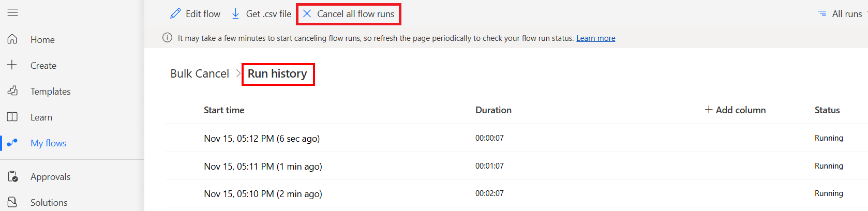Open the Learn more link
Screen dimensions: 868x211
595,38
